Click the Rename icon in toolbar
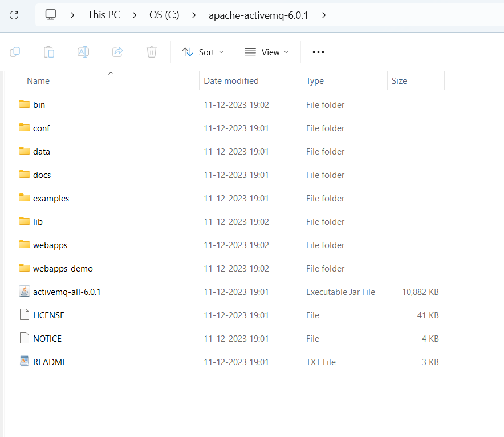 pyautogui.click(x=83, y=52)
